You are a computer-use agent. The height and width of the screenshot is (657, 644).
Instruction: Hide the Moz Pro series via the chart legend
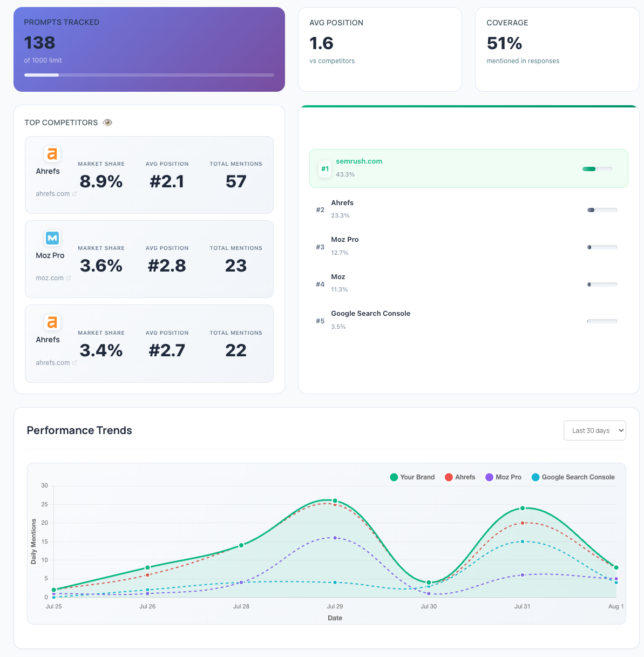click(x=503, y=477)
